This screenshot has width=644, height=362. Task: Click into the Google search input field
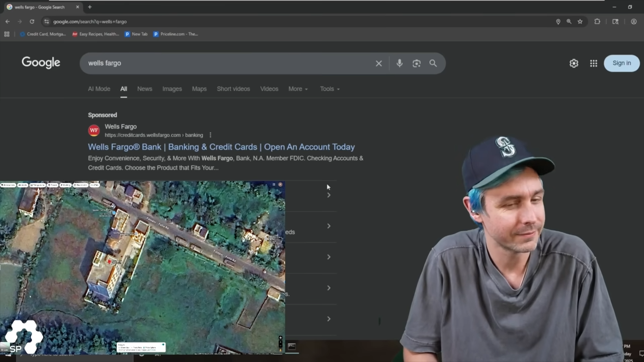click(226, 63)
